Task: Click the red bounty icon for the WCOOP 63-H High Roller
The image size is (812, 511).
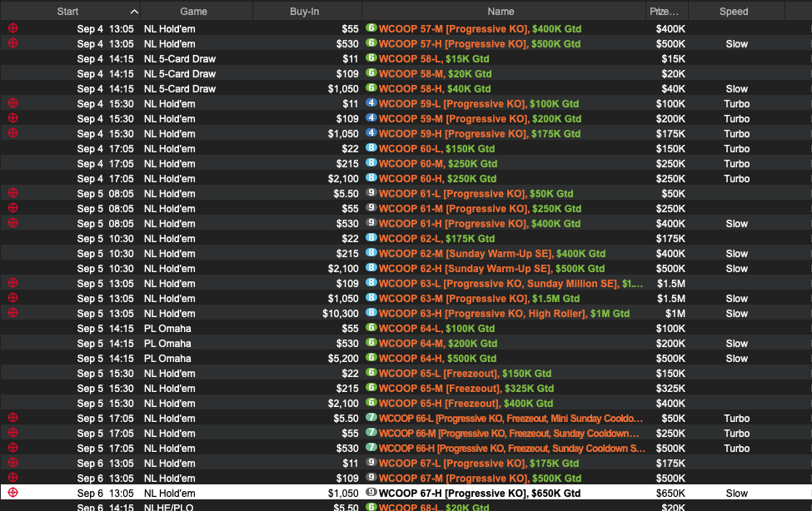Action: 13,313
